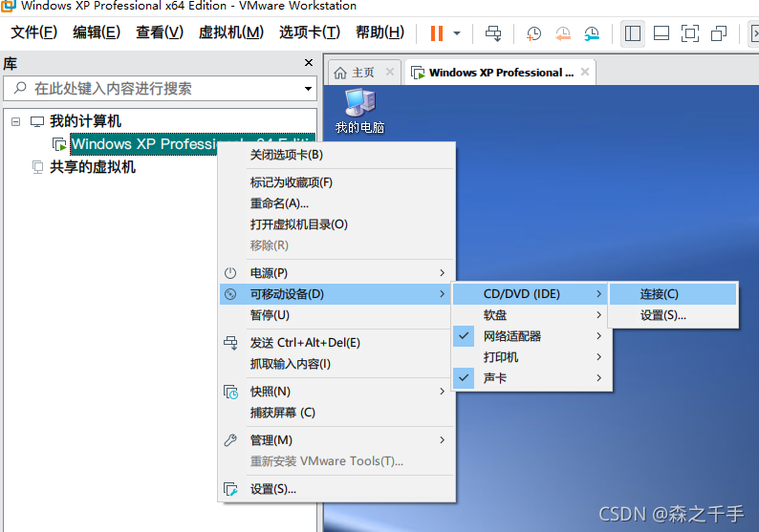Open the checked 声卡 sound card submenu
Image resolution: width=759 pixels, height=532 pixels.
tap(532, 377)
